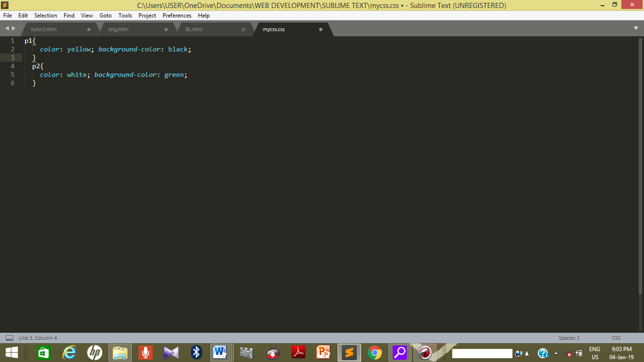Open Sublime Text from the taskbar

pos(349,353)
